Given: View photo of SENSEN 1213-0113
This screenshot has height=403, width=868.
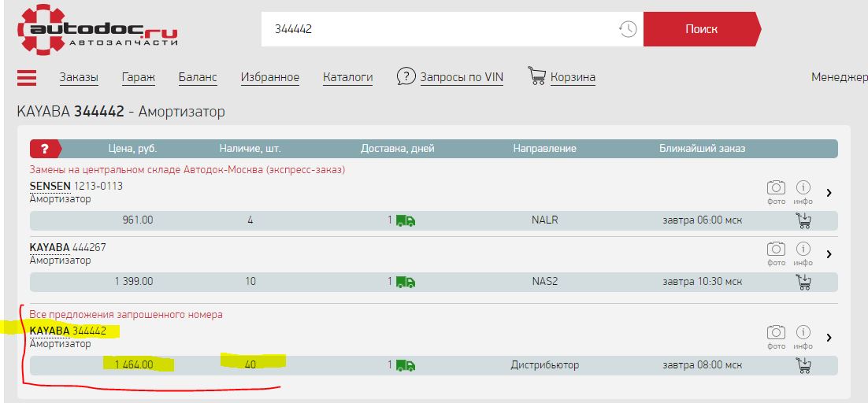Looking at the screenshot, I should [x=776, y=192].
